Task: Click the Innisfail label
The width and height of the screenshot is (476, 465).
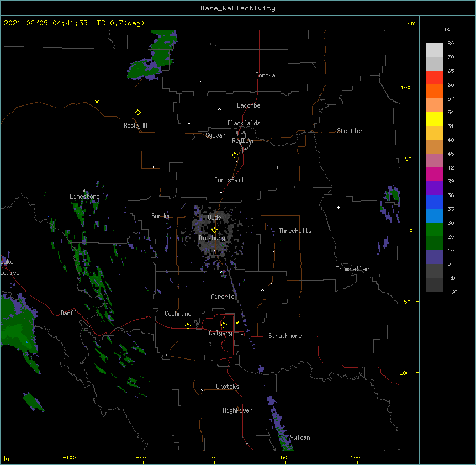Action: click(x=229, y=180)
